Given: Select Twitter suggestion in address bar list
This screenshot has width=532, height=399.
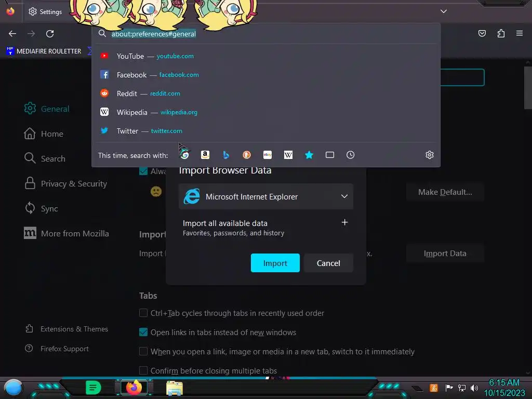Looking at the screenshot, I should [266, 130].
